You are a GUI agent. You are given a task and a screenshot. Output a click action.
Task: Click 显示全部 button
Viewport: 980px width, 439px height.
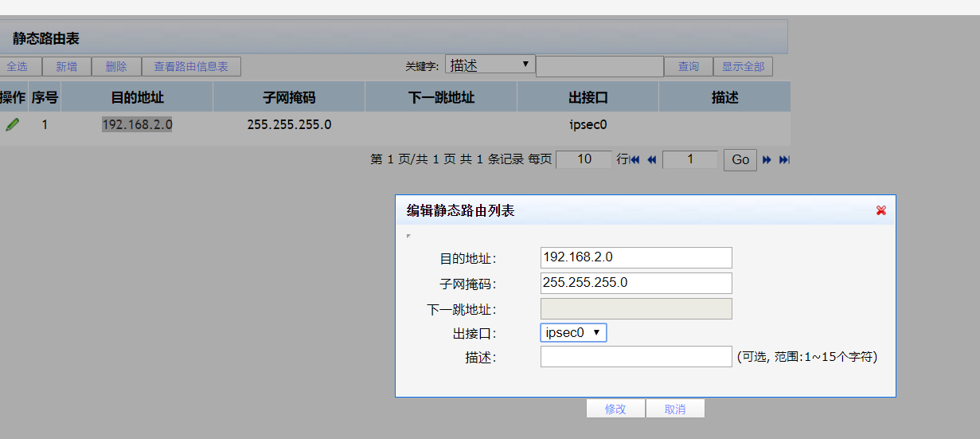tap(743, 67)
